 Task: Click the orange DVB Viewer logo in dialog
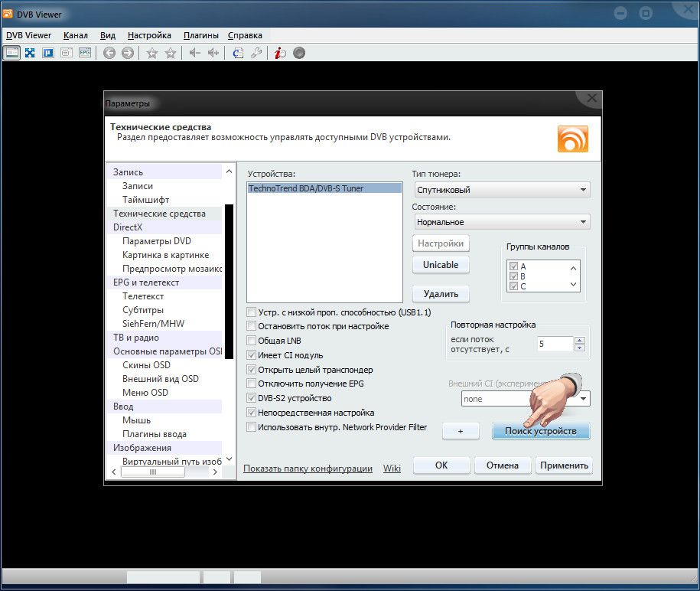[573, 139]
